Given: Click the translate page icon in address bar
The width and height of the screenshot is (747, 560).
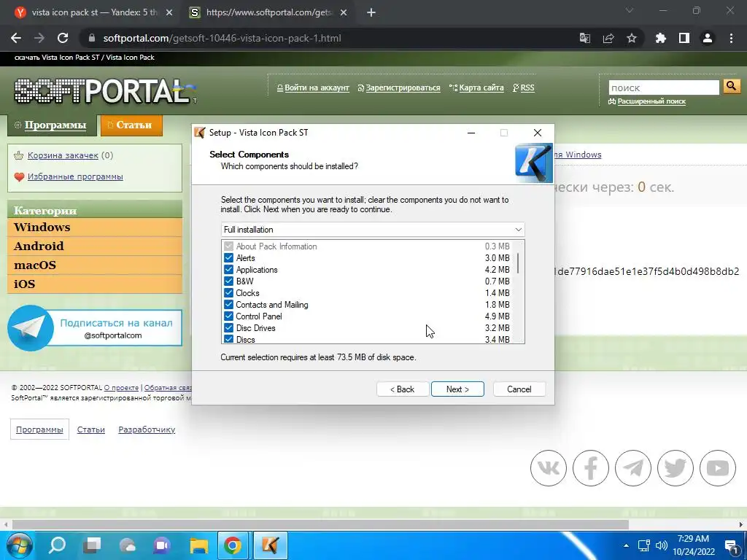Looking at the screenshot, I should pyautogui.click(x=584, y=38).
